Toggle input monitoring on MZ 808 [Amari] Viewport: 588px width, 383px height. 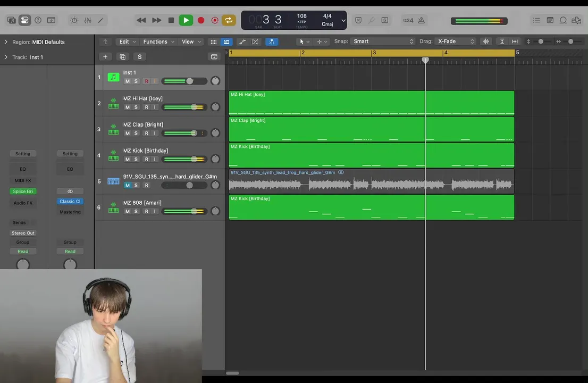pos(155,211)
